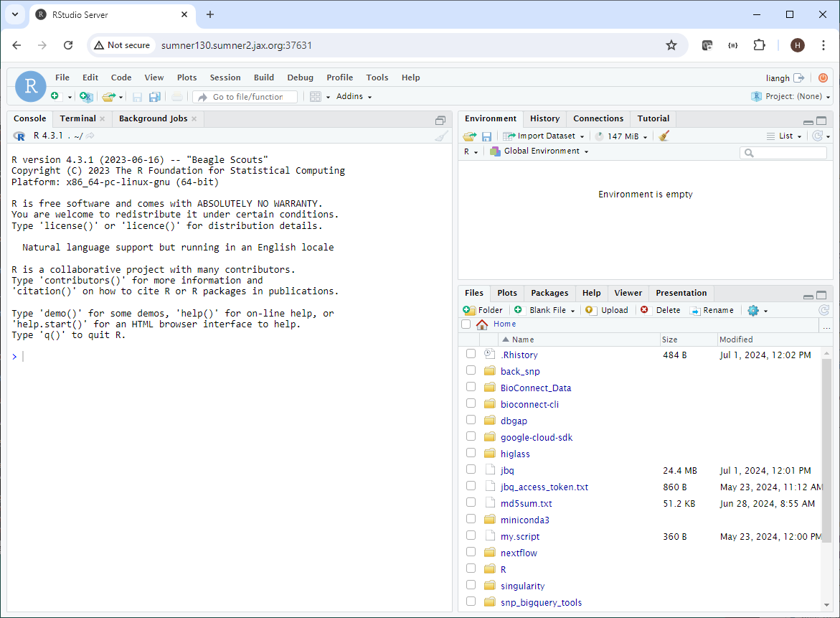Check the select-all box in Files header
This screenshot has width=840, height=618.
click(x=466, y=324)
